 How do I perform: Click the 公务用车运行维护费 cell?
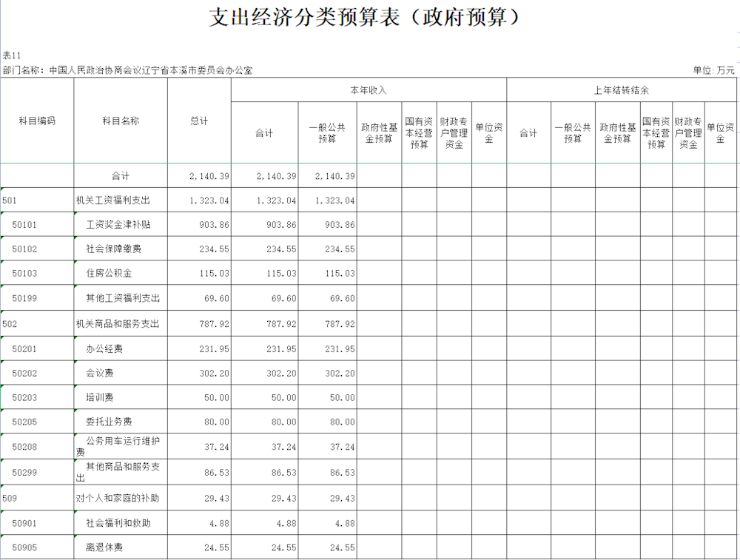click(x=121, y=446)
